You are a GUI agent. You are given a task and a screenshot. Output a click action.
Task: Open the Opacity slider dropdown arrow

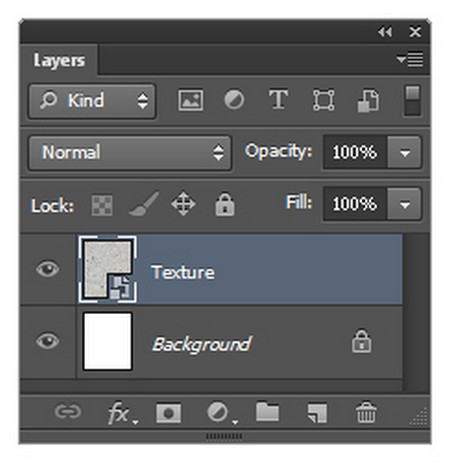click(x=405, y=153)
